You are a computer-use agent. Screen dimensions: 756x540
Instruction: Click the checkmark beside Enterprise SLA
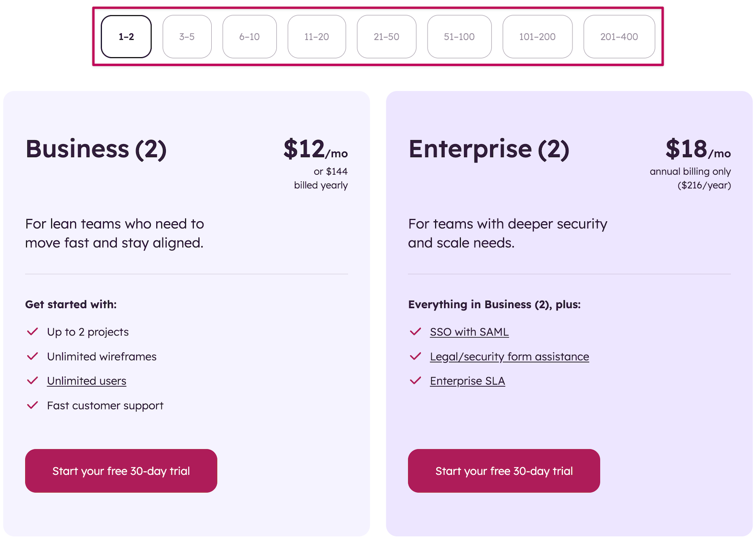415,381
